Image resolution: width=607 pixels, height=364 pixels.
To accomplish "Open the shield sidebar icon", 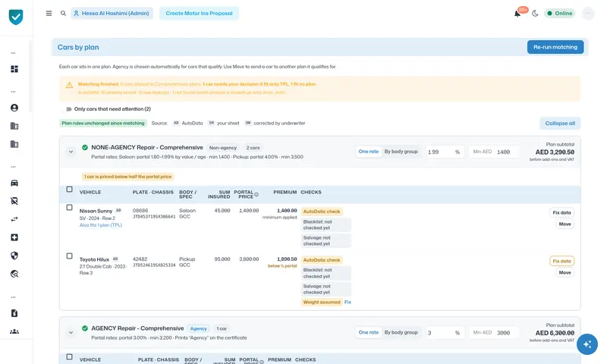I will point(14,256).
